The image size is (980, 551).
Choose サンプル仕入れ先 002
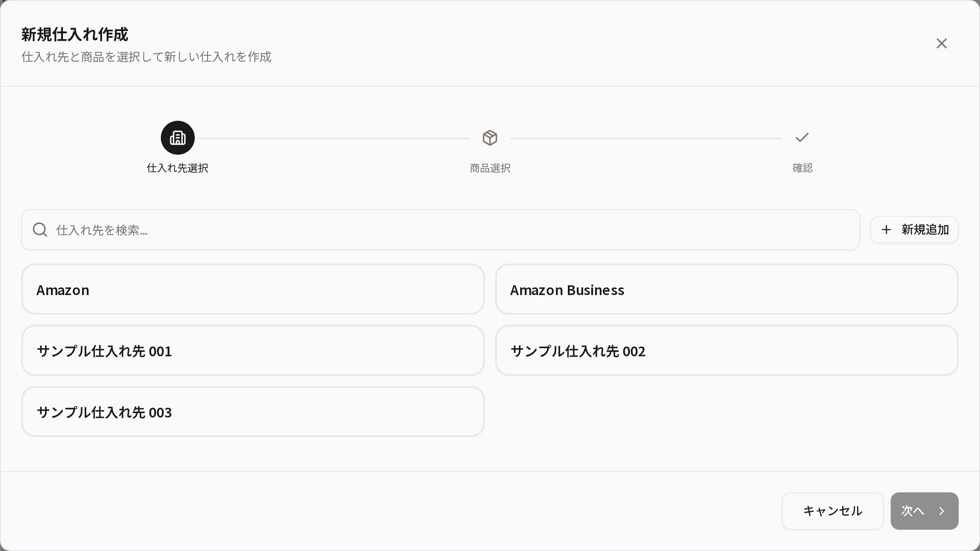pos(726,350)
